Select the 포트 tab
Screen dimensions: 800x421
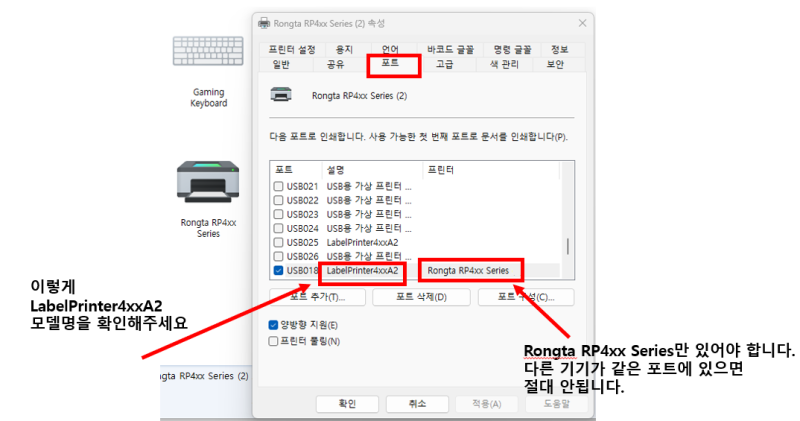pos(390,63)
